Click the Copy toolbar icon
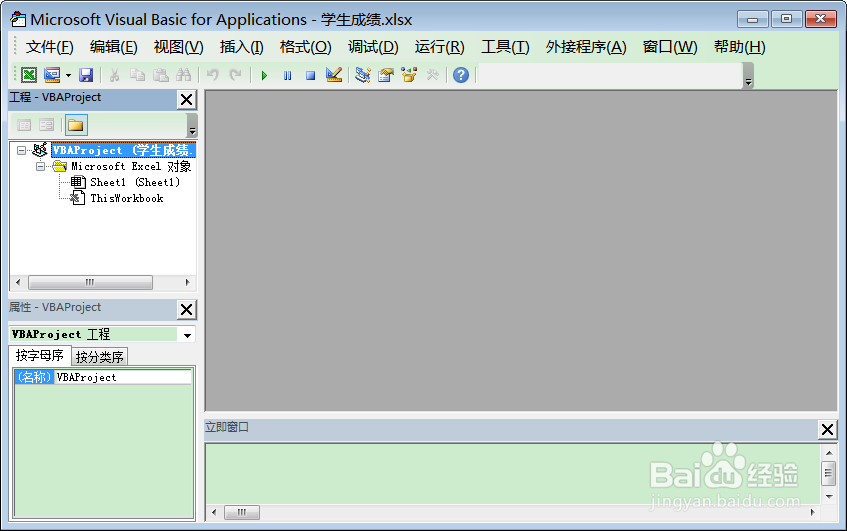This screenshot has width=847, height=531. coord(137,75)
